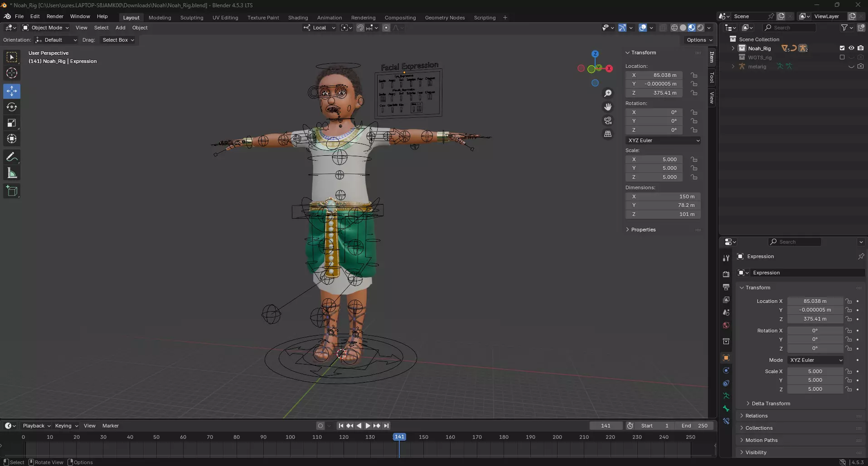Open the Keying popover
This screenshot has height=466, width=868.
pos(66,426)
